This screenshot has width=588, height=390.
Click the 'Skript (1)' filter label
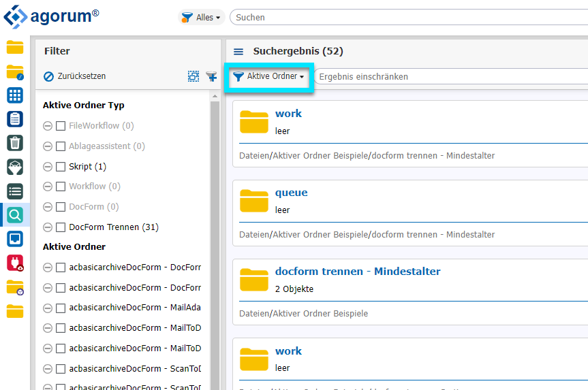point(87,166)
